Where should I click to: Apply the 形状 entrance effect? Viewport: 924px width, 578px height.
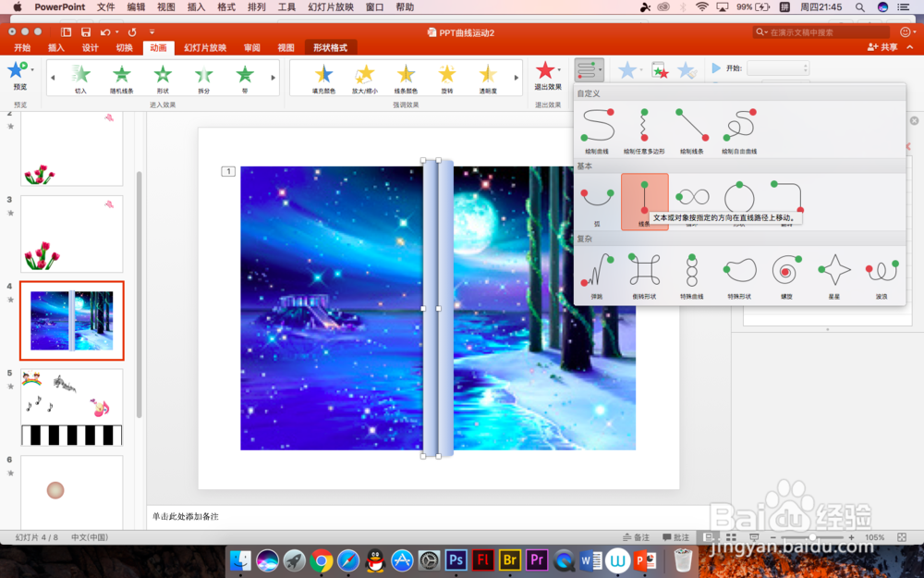point(163,79)
